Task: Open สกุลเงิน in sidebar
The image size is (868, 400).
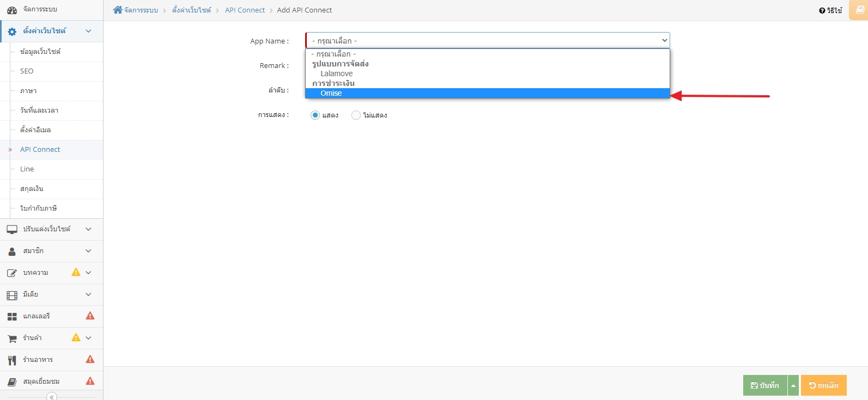Action: 32,189
